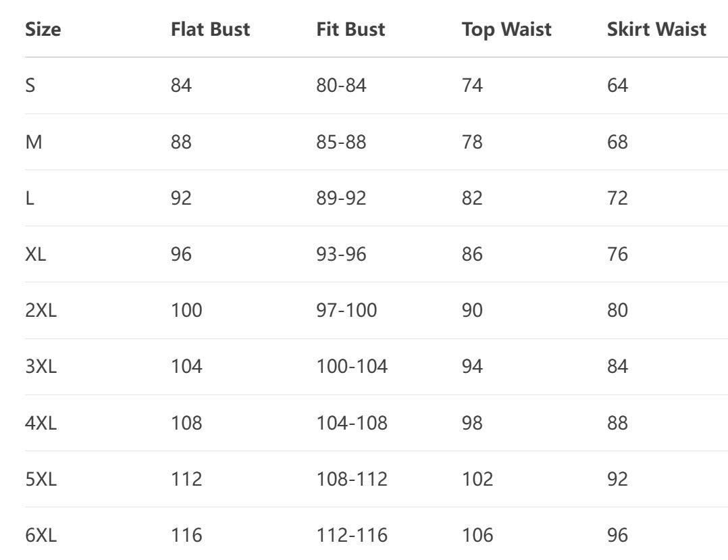728x560 pixels.
Task: Click the 89-92 Fit Bust value
Action: (x=341, y=198)
